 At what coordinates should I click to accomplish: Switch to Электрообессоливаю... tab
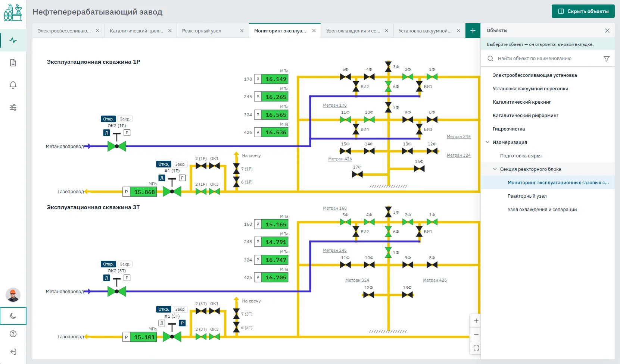tap(64, 31)
